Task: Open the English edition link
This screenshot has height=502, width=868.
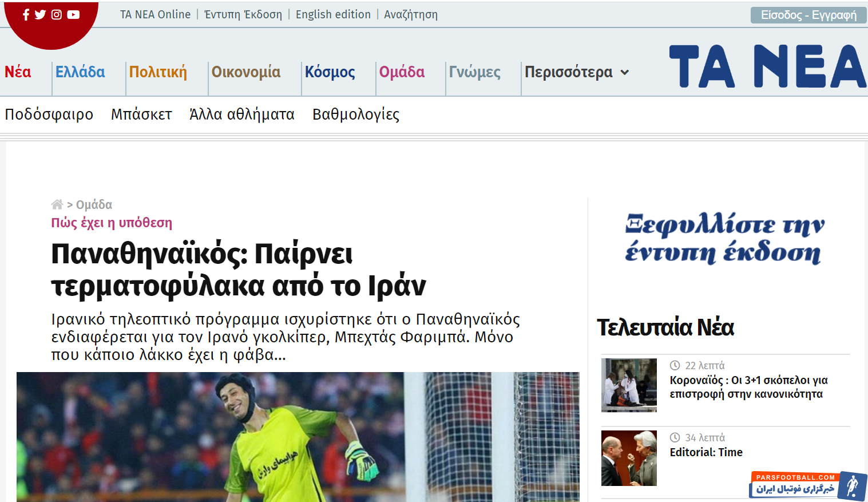Action: (x=333, y=15)
